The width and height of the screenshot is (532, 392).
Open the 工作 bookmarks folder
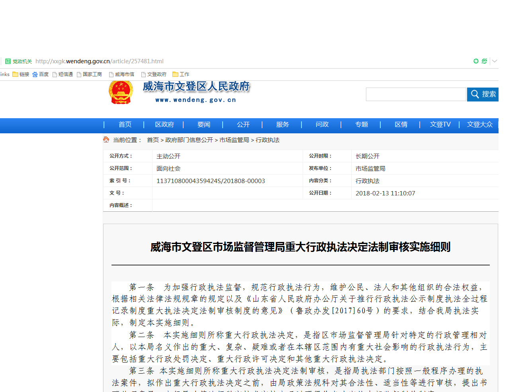coord(181,74)
